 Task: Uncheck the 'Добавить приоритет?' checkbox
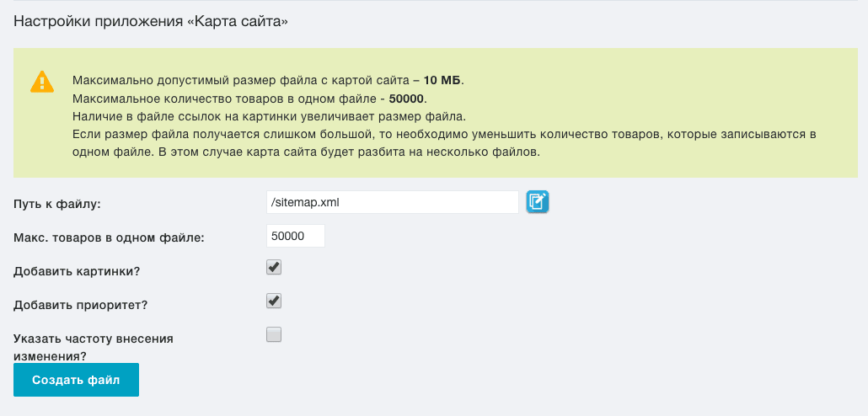274,301
